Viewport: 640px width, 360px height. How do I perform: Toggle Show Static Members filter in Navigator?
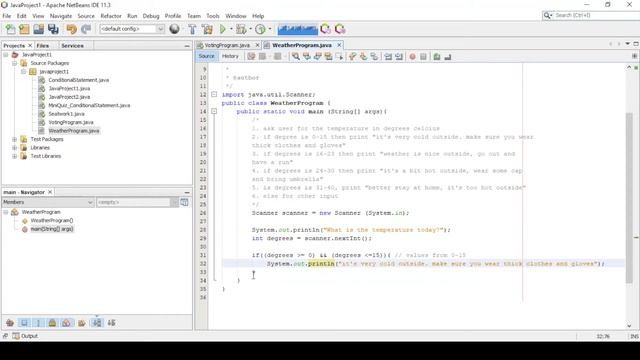pyautogui.click(x=38, y=323)
